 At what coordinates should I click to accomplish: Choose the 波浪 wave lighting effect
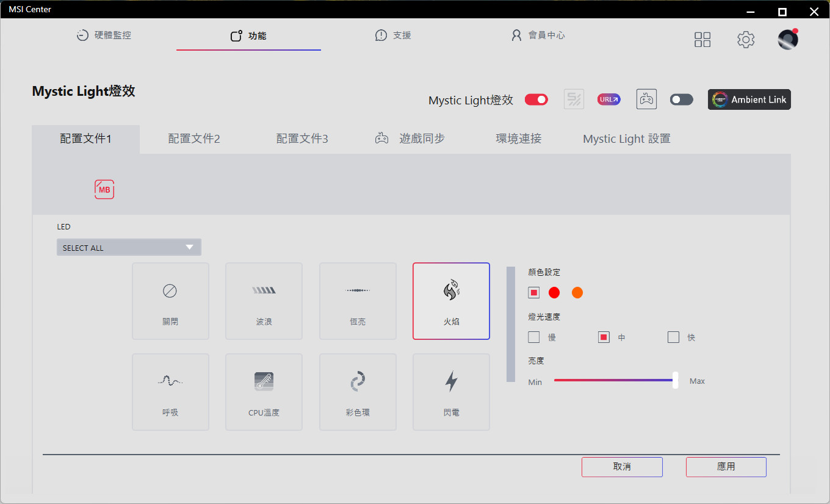click(x=264, y=301)
